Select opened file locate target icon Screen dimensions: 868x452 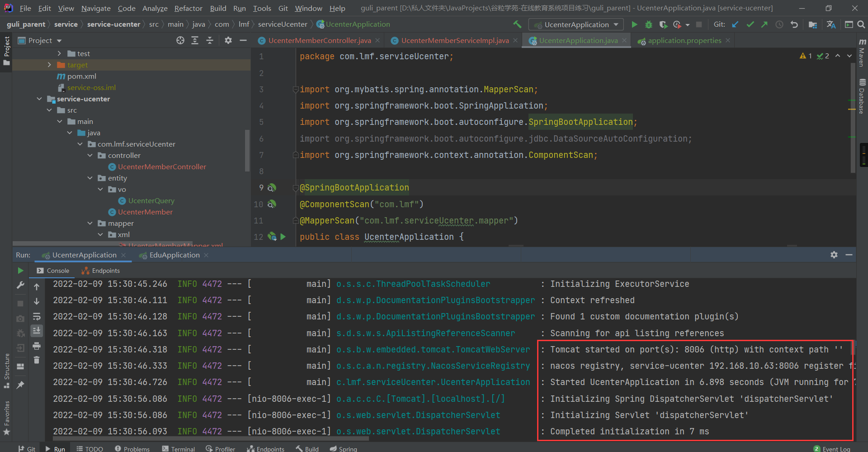(180, 40)
